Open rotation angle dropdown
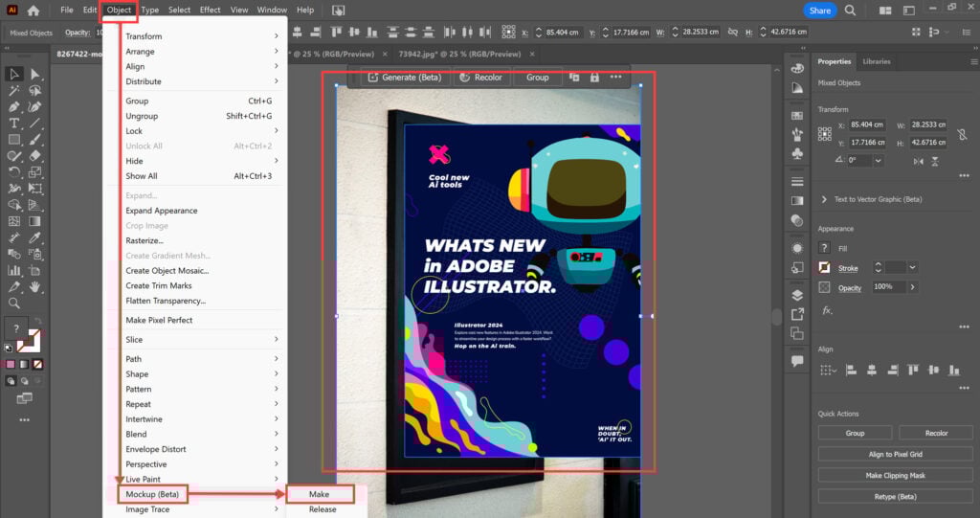The width and height of the screenshot is (980, 518). tap(879, 161)
